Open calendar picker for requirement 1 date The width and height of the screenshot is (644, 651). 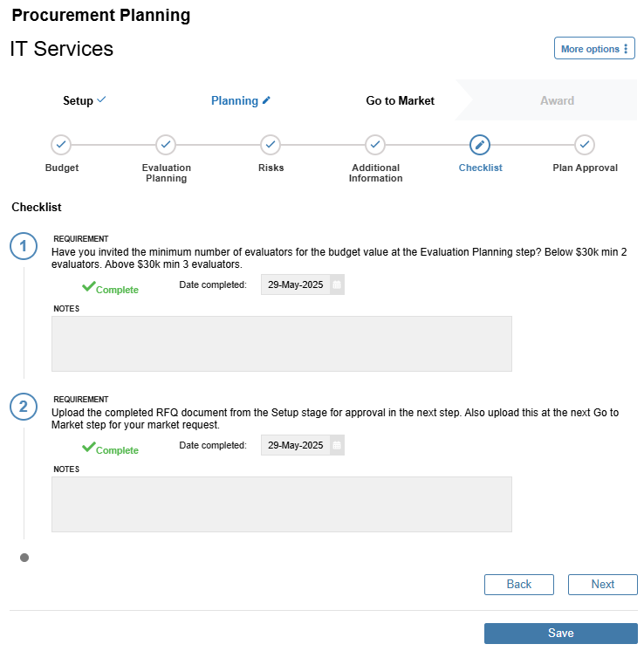pyautogui.click(x=337, y=284)
